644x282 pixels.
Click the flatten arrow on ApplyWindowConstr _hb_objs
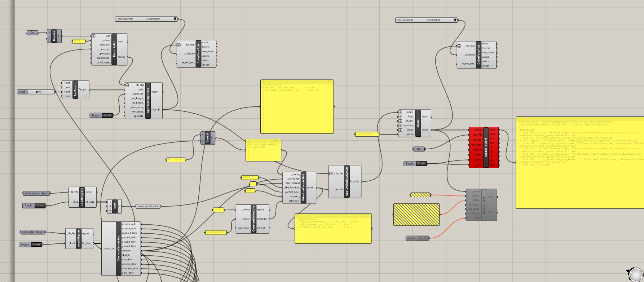(331, 173)
